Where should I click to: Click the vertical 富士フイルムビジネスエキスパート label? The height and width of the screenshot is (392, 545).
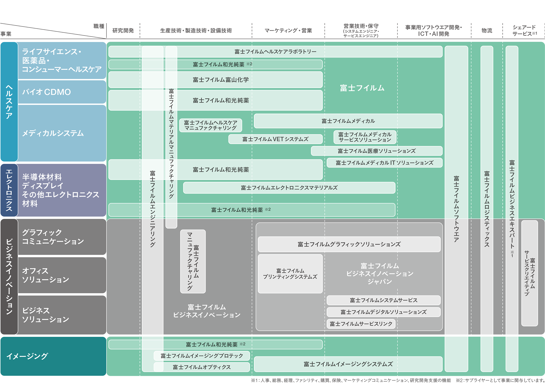click(512, 209)
